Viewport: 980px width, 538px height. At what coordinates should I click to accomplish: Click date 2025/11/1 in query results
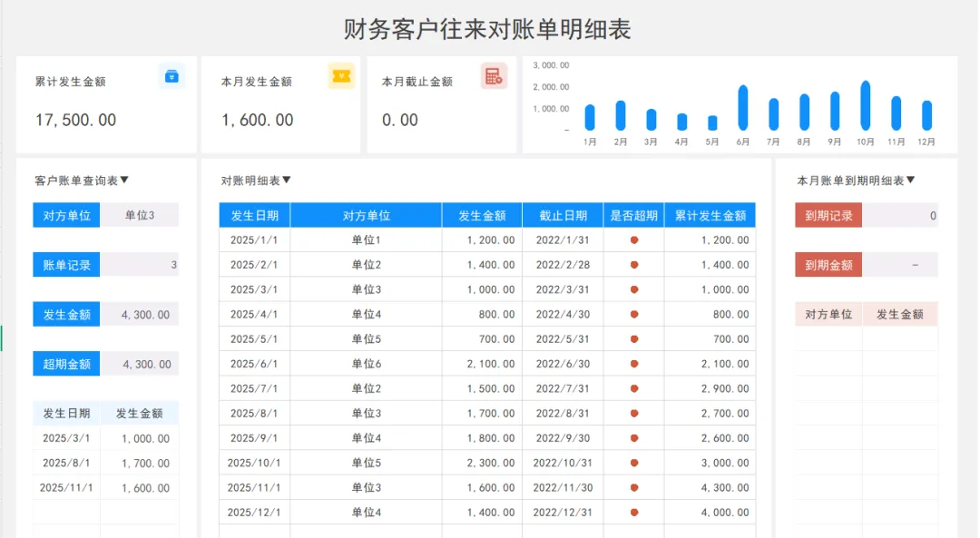[66, 487]
